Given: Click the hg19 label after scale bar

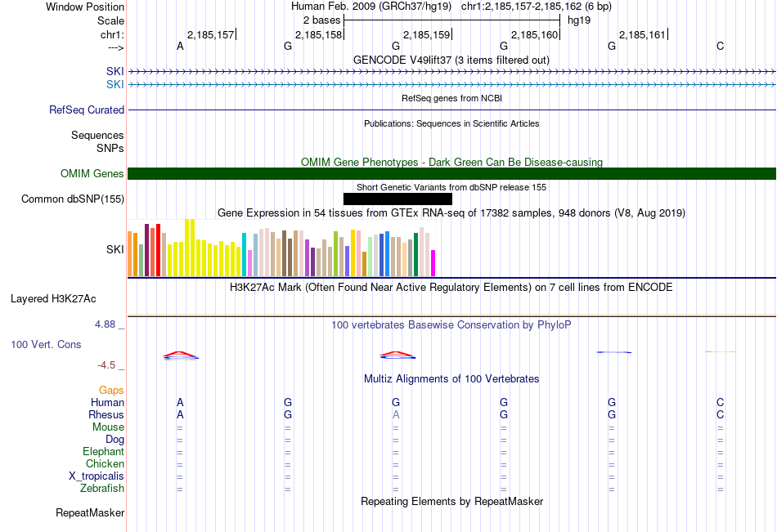Looking at the screenshot, I should coord(579,20).
